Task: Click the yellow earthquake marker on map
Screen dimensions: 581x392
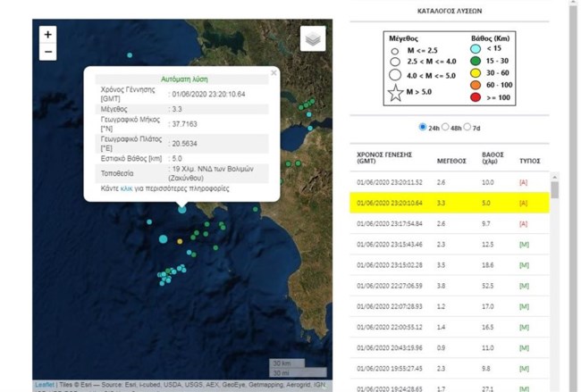Action: (x=180, y=241)
